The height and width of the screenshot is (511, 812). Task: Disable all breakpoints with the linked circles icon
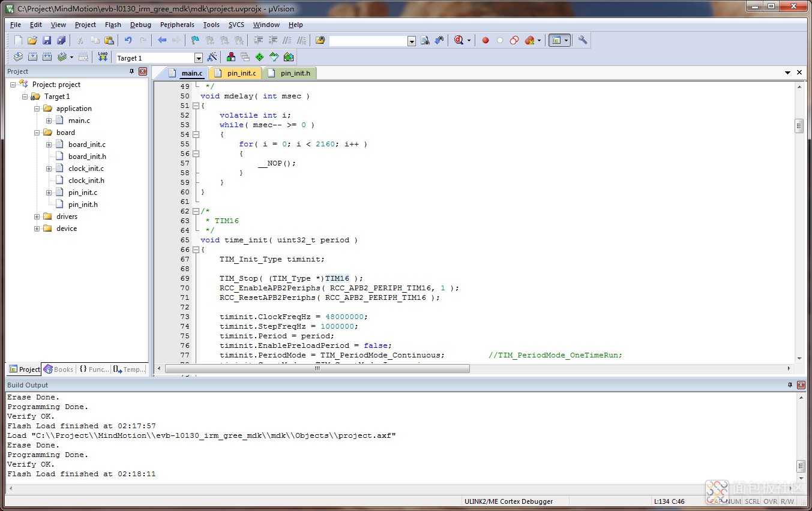tap(514, 40)
